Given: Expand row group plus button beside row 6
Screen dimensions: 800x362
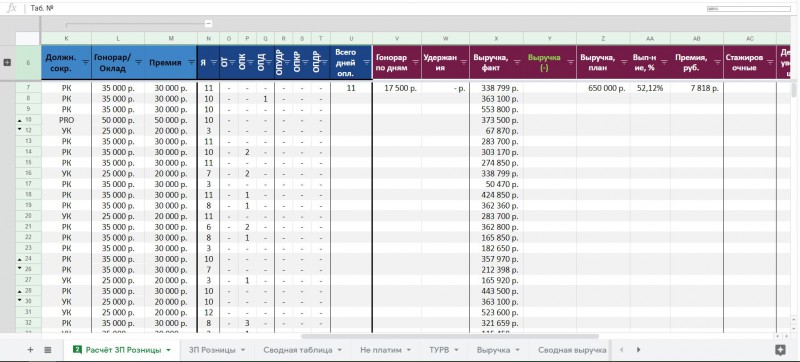Looking at the screenshot, I should (7, 62).
